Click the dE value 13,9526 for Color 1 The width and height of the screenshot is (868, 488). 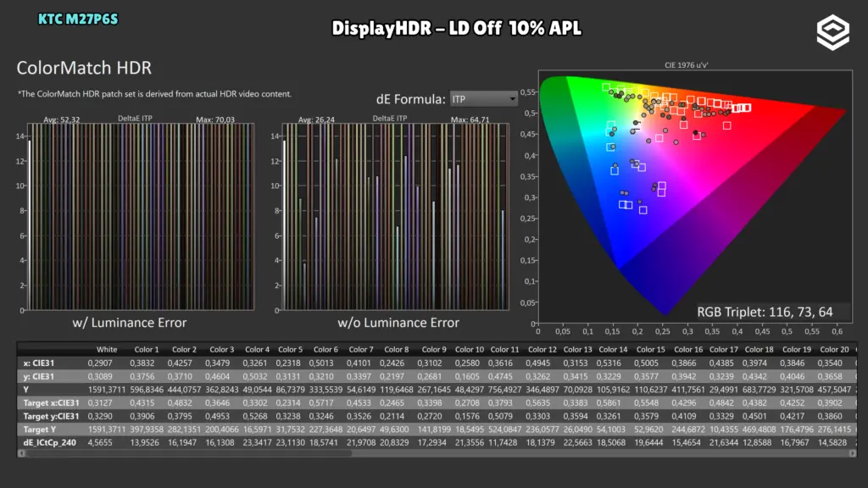tap(144, 443)
